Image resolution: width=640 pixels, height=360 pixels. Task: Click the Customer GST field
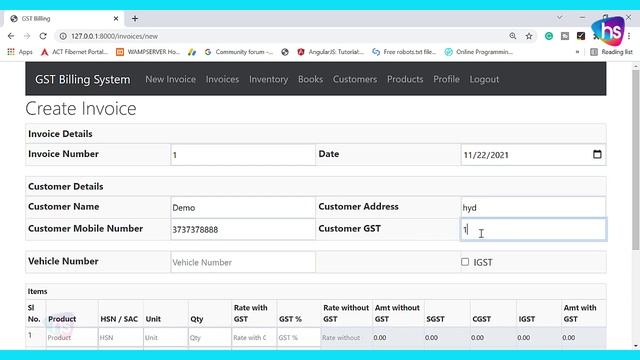(x=533, y=229)
